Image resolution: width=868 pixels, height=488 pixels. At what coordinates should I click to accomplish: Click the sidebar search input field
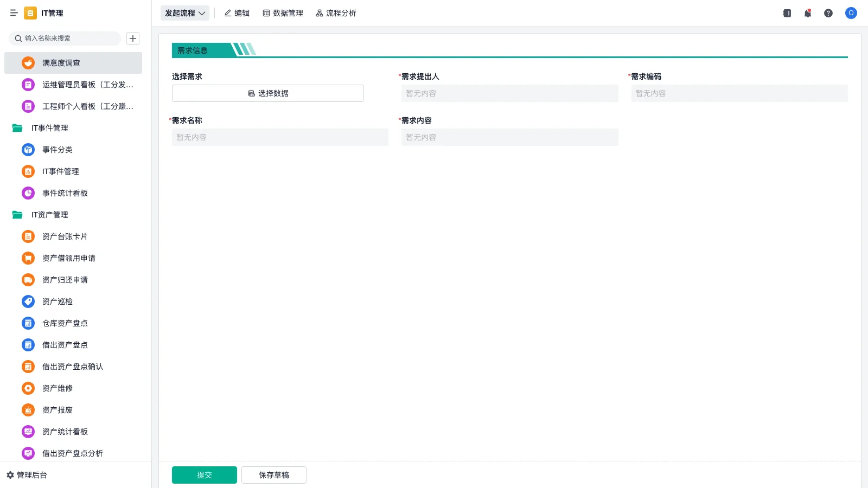coord(65,38)
